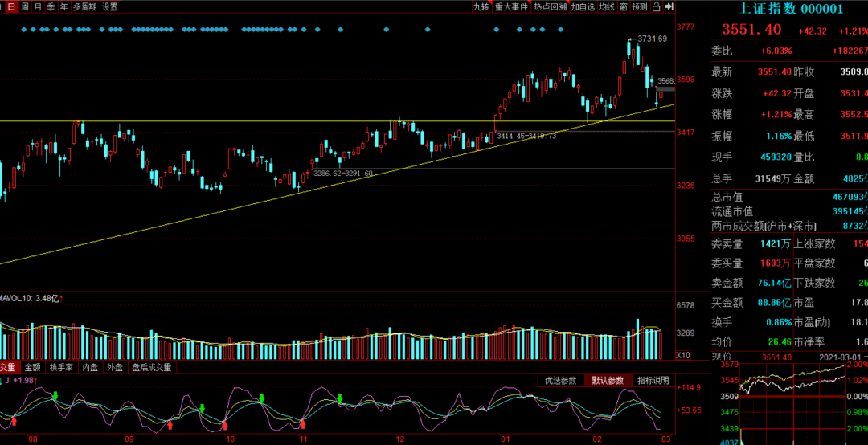Add index via 加自选 button
Viewport: 868px width, 445px height.
pos(583,6)
